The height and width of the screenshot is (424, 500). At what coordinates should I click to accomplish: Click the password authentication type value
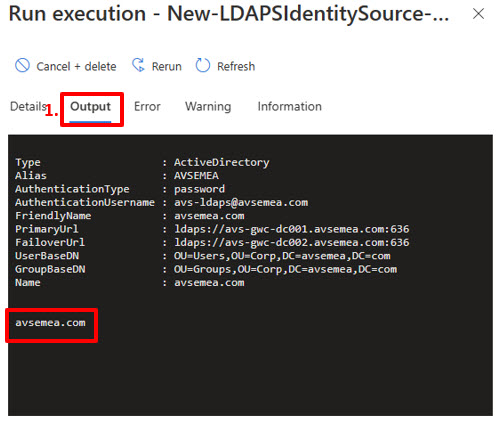pyautogui.click(x=199, y=189)
